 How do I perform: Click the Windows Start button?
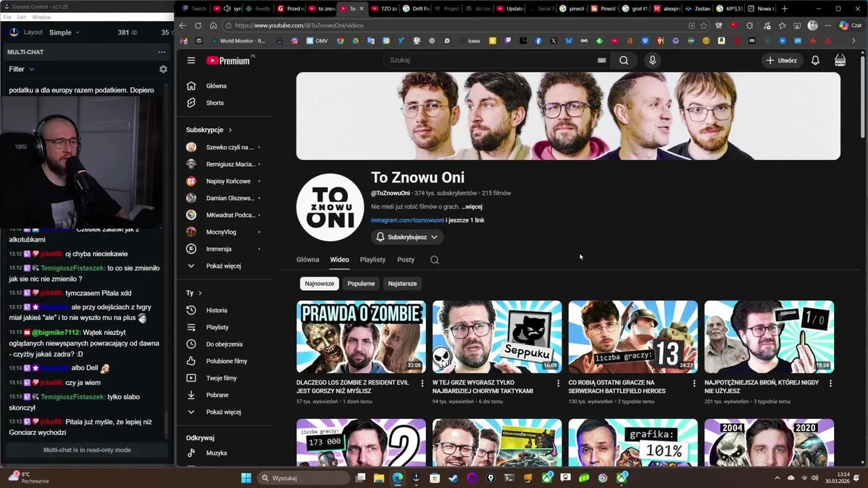pos(245,478)
